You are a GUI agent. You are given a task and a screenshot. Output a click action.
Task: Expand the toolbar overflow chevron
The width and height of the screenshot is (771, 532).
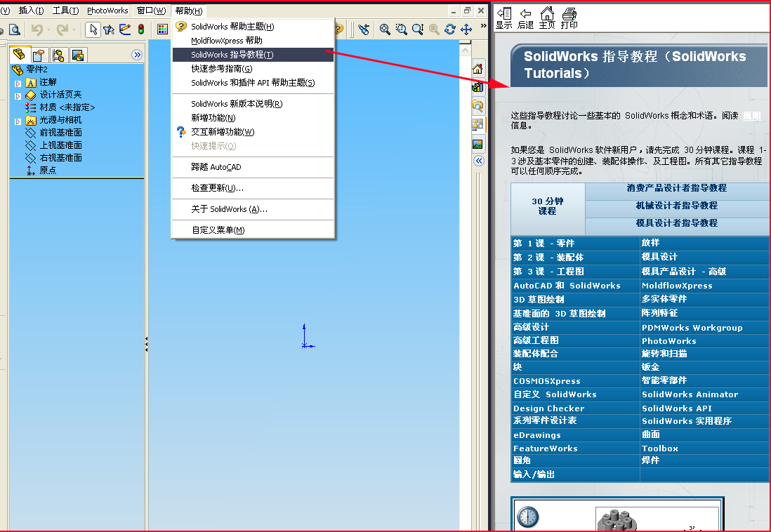pyautogui.click(x=483, y=25)
